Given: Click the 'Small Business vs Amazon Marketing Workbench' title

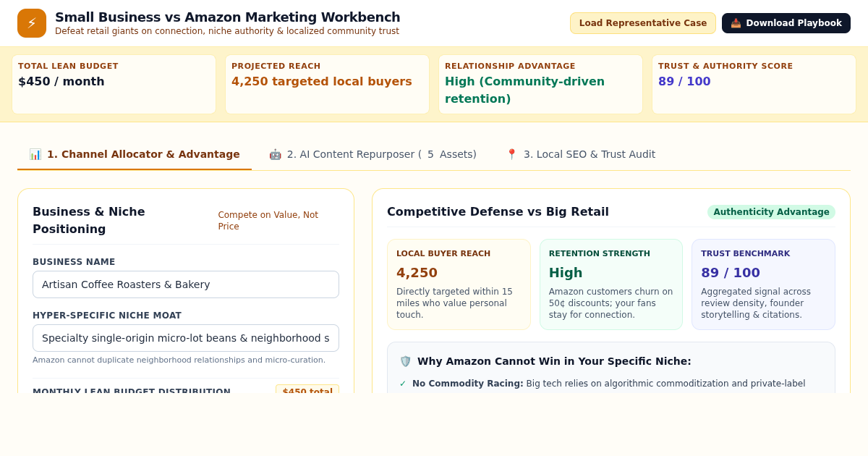Looking at the screenshot, I should 228,17.
